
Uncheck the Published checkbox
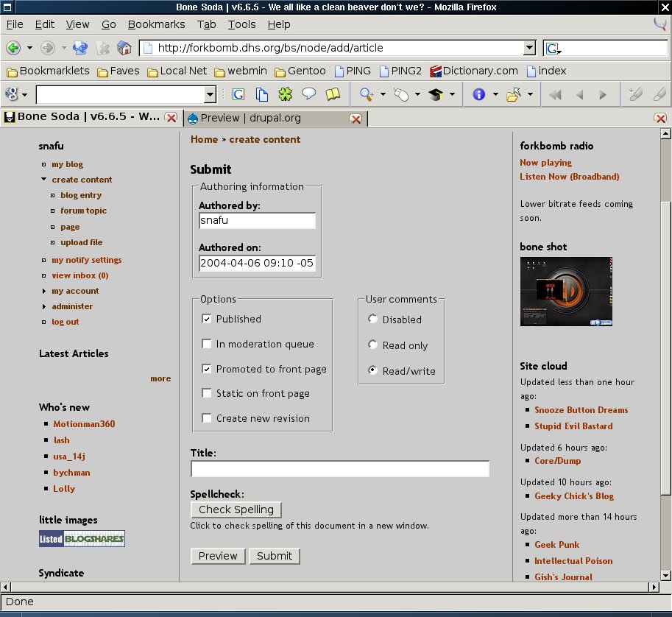[207, 319]
